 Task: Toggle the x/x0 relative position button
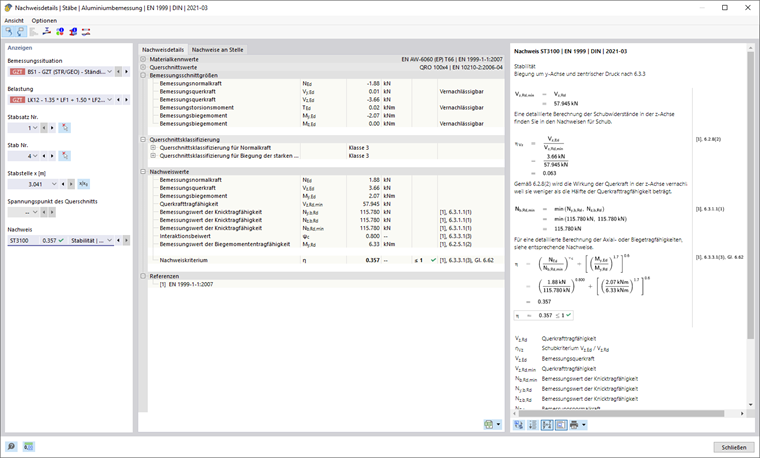tap(83, 184)
